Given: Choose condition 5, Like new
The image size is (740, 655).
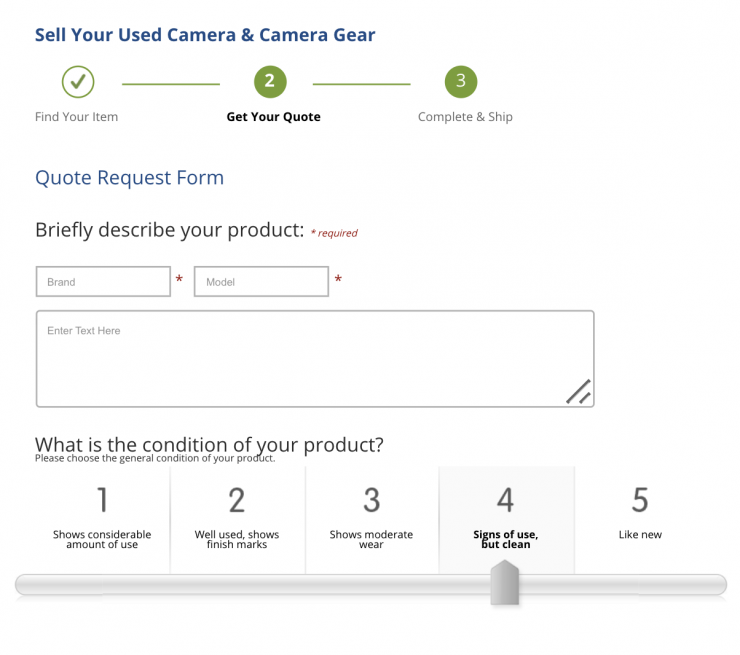Looking at the screenshot, I should point(640,515).
